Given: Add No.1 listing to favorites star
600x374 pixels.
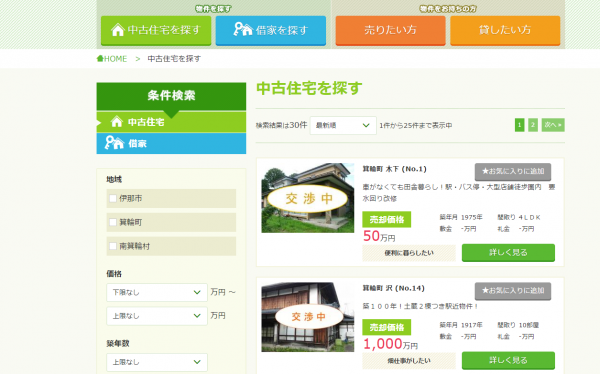Looking at the screenshot, I should [x=513, y=171].
